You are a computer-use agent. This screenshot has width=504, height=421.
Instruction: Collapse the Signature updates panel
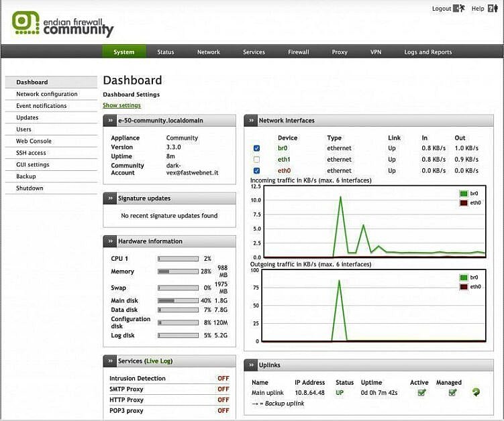click(x=110, y=198)
